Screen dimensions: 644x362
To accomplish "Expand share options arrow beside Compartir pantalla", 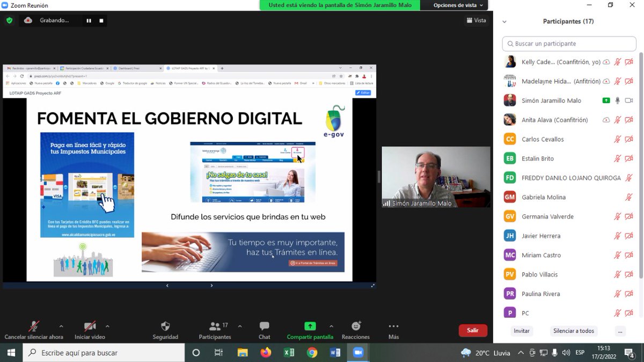I will [331, 326].
